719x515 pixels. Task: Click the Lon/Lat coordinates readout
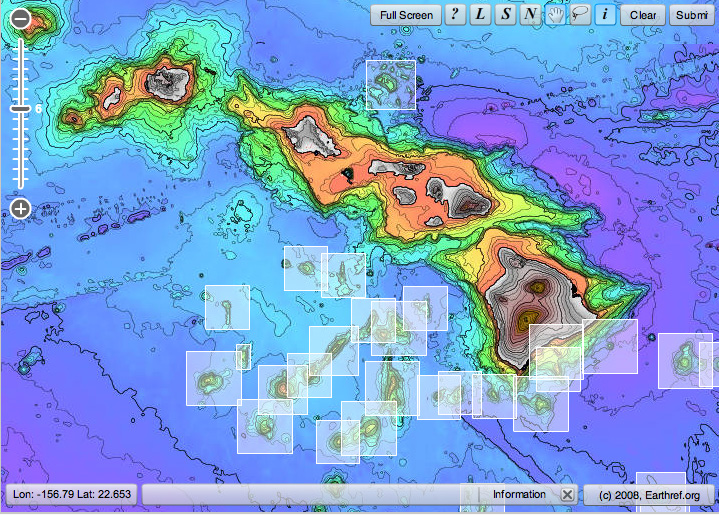coord(70,495)
